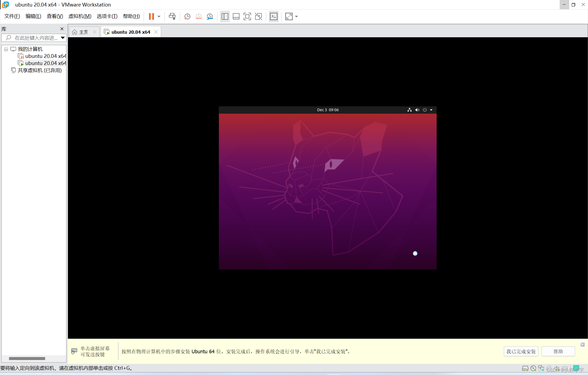Enter full screen mode
588x375 pixels.
247,17
